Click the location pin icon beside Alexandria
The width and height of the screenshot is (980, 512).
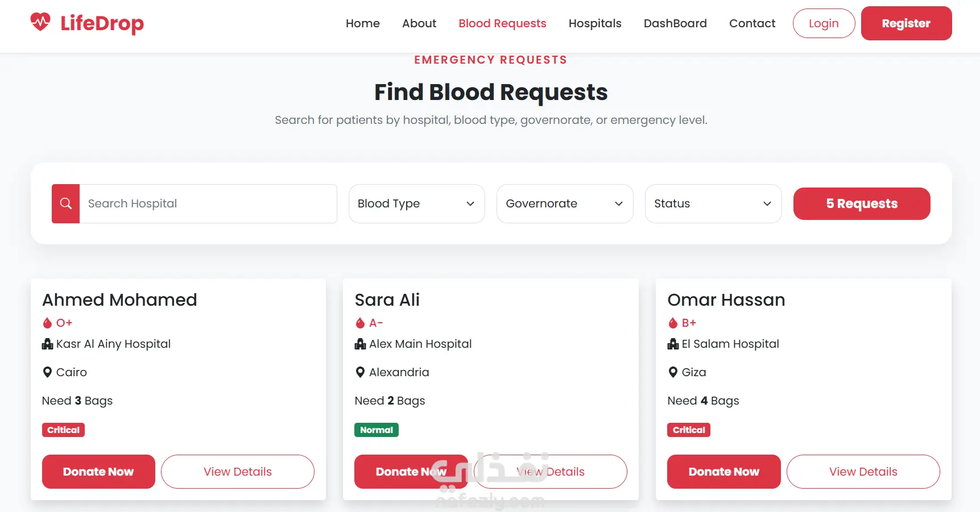coord(360,372)
